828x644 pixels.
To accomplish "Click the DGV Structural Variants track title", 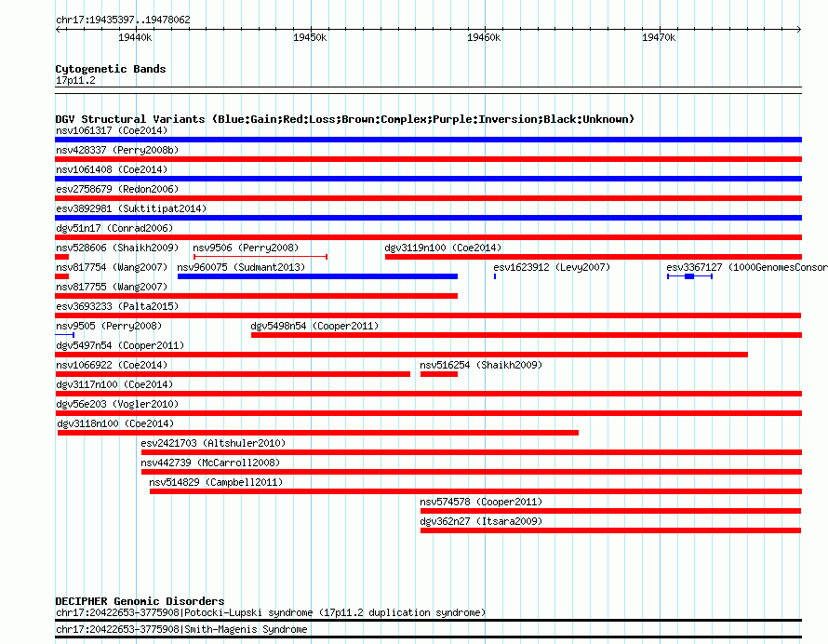I will (x=344, y=119).
